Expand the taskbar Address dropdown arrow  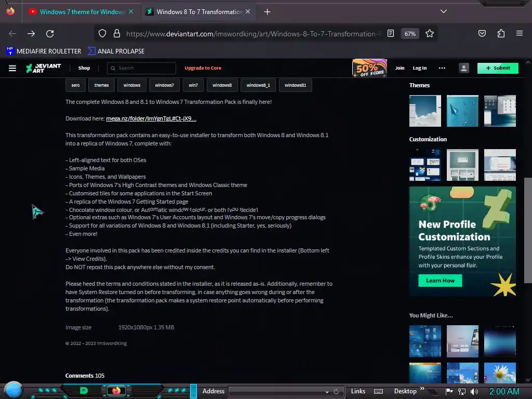point(327,392)
